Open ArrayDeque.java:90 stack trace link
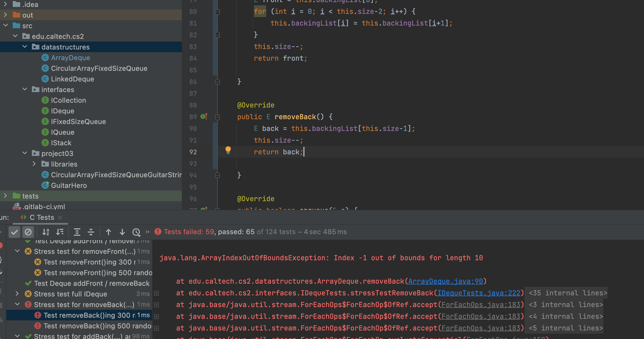The image size is (644, 339). point(445,281)
